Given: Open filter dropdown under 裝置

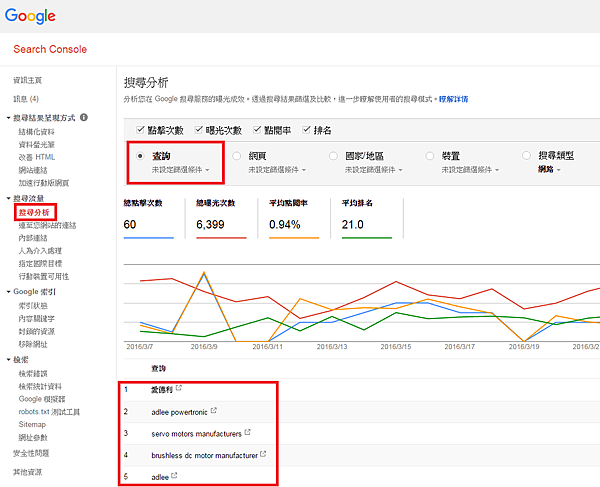Looking at the screenshot, I should (x=470, y=169).
